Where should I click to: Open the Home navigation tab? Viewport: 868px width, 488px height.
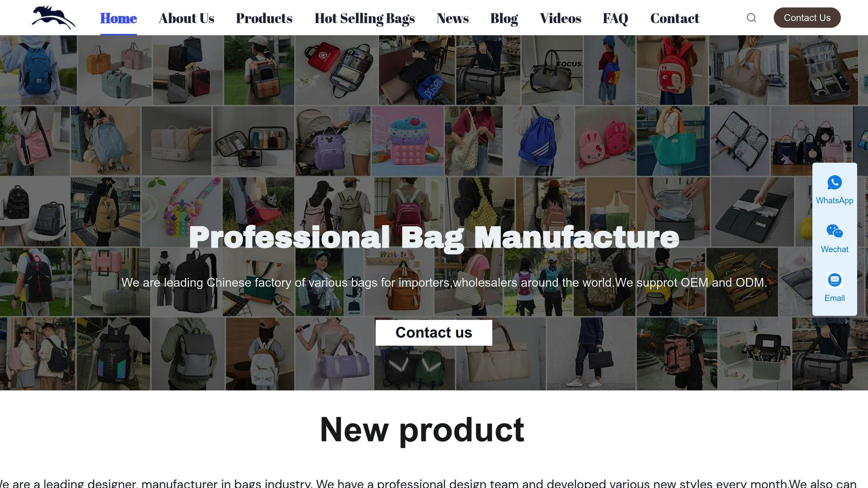click(x=118, y=18)
